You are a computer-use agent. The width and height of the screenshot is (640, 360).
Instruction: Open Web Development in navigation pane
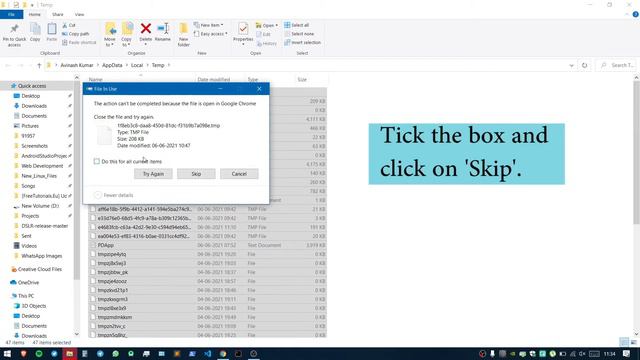click(42, 166)
